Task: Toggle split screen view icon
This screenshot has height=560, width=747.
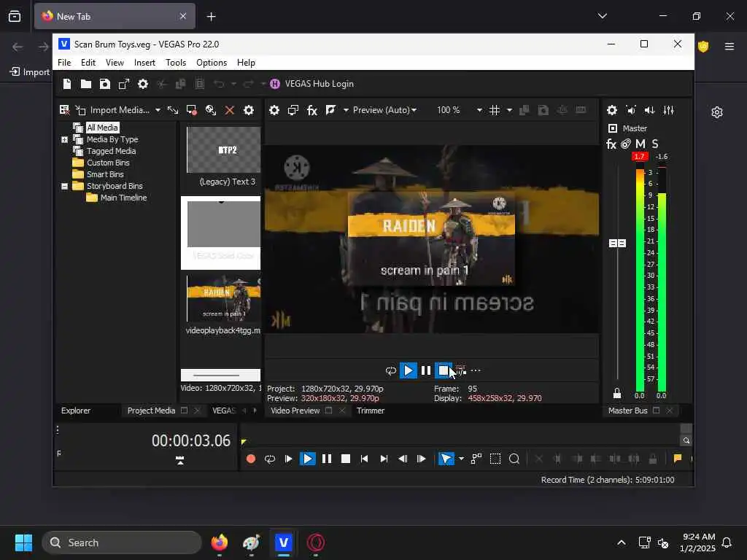Action: pos(330,110)
